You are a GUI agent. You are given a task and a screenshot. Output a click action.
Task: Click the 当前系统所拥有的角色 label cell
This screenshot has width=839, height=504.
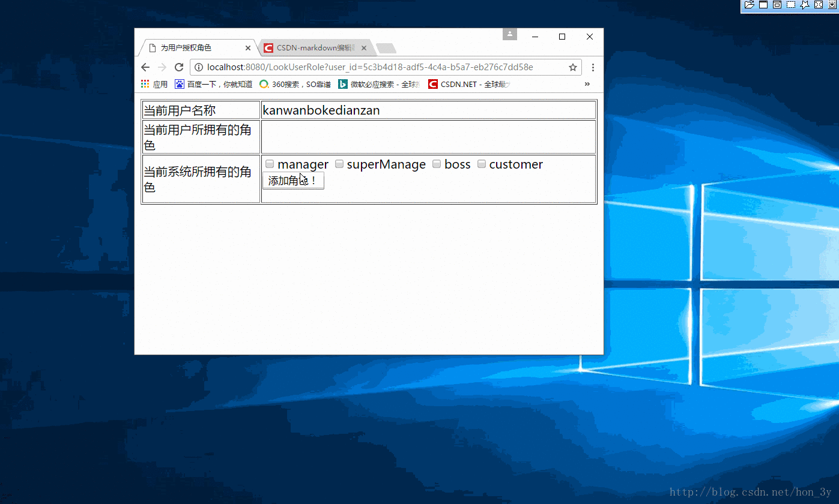pyautogui.click(x=201, y=179)
